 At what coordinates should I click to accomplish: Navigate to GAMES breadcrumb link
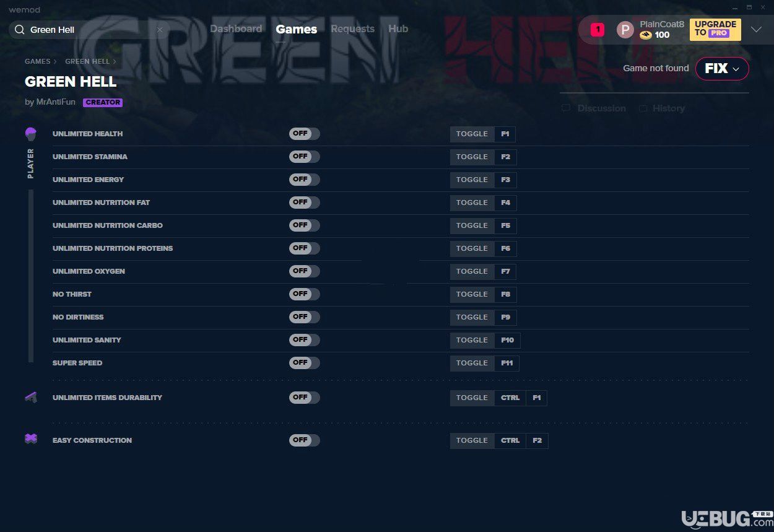click(x=38, y=62)
